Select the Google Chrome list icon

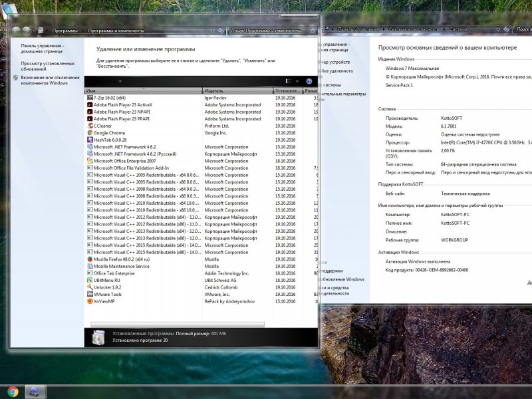coord(90,133)
